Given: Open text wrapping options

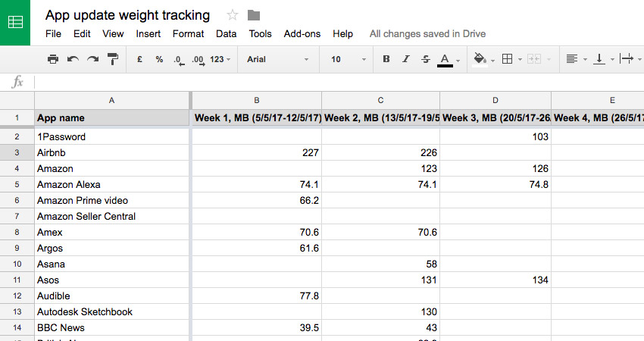Looking at the screenshot, I should click(627, 59).
